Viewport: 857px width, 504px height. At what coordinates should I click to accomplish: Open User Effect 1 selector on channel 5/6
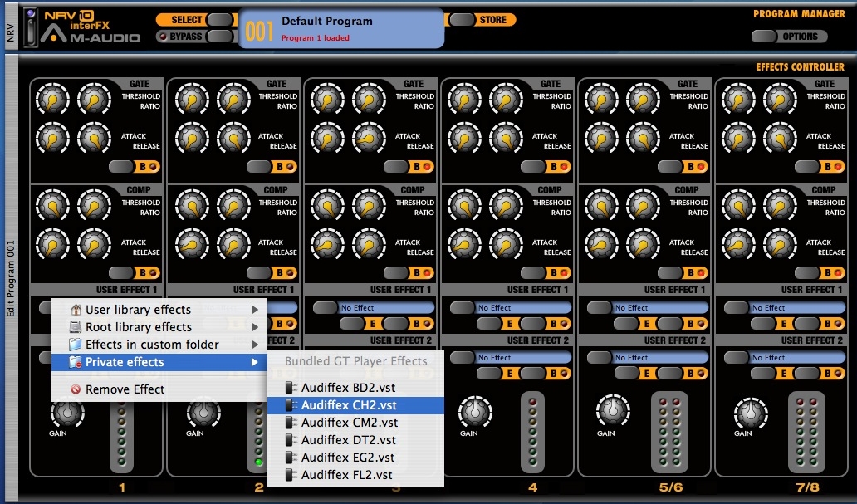coord(660,308)
